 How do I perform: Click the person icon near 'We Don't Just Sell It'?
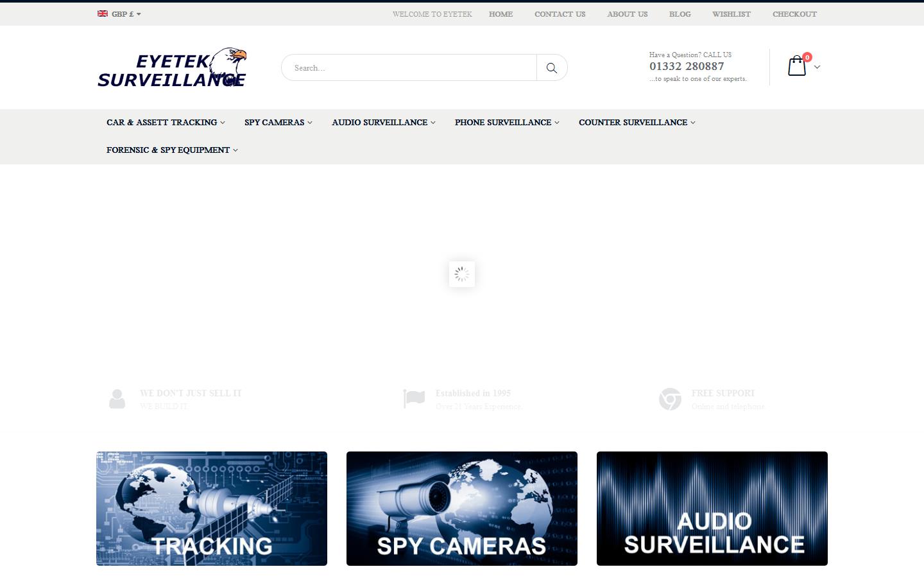pyautogui.click(x=117, y=398)
